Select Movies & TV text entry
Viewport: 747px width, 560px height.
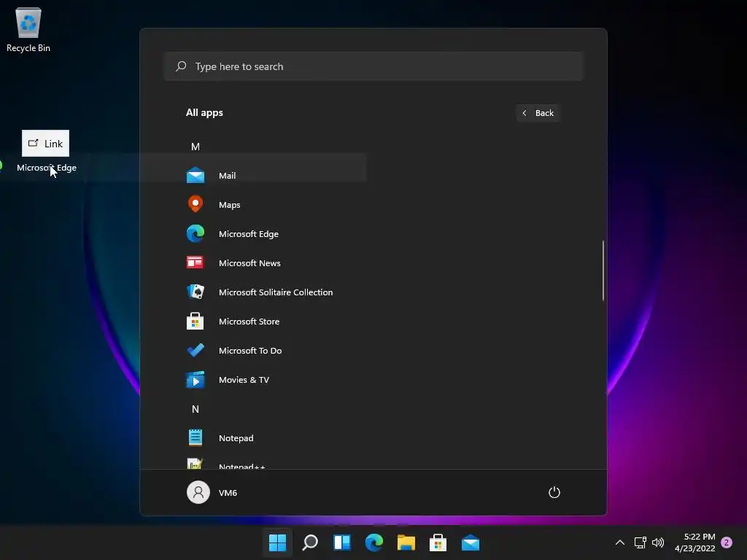coord(244,379)
